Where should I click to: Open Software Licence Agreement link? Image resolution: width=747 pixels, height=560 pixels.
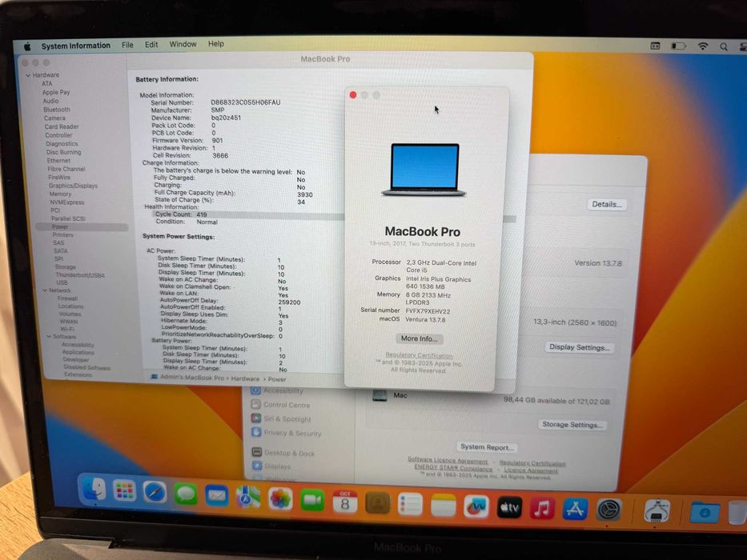[448, 461]
